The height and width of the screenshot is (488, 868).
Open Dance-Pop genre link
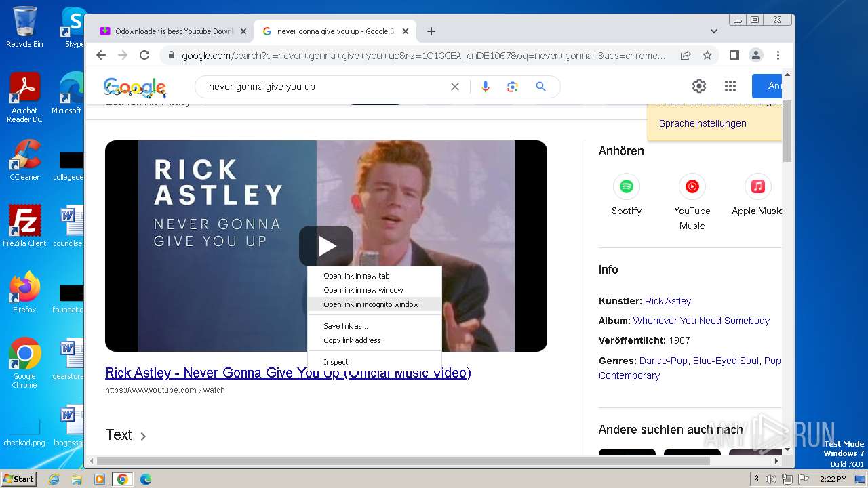[663, 361]
